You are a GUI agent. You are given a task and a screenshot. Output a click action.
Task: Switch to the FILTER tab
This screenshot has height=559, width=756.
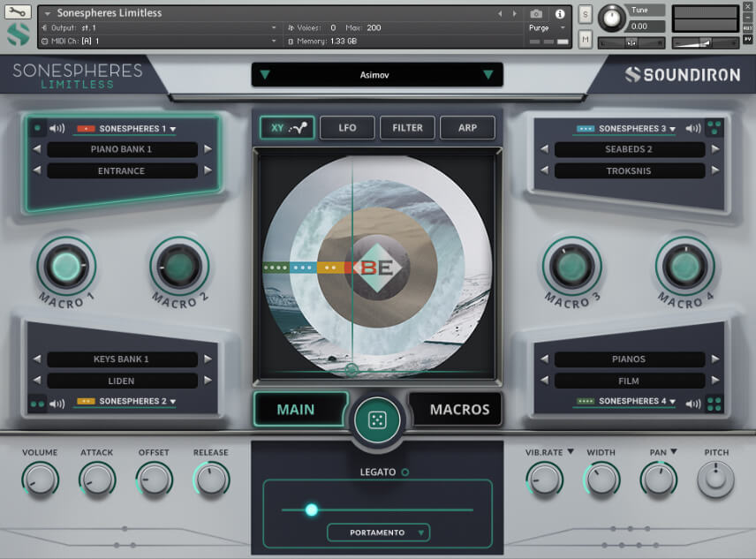tap(407, 128)
